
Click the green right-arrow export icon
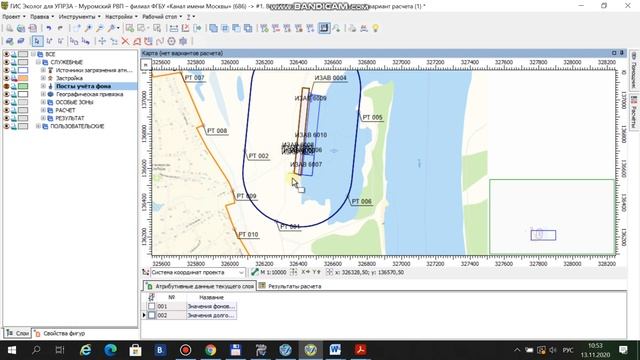click(198, 28)
